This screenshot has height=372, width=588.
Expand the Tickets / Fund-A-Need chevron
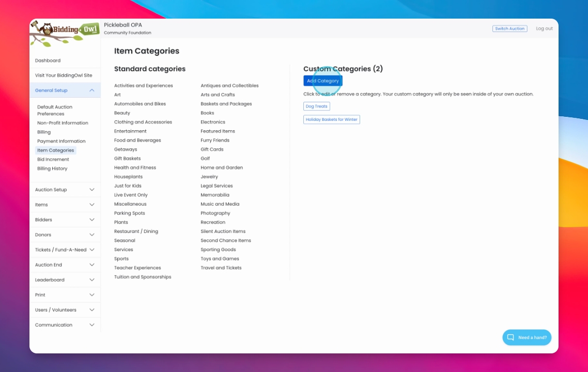(x=92, y=250)
